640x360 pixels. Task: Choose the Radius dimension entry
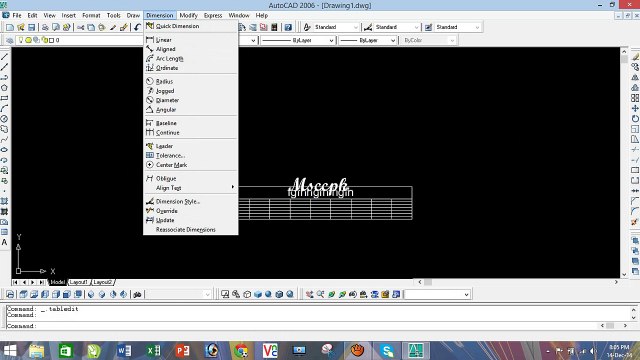191,81
